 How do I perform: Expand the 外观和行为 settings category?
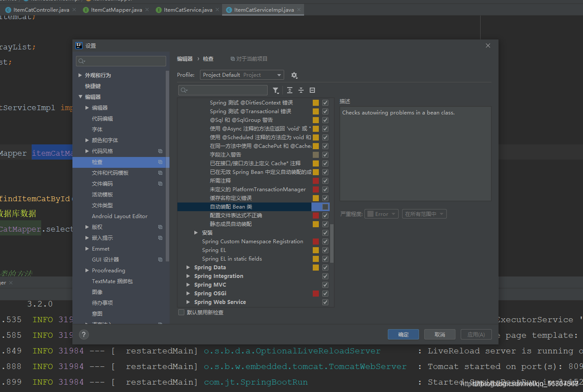click(x=80, y=75)
